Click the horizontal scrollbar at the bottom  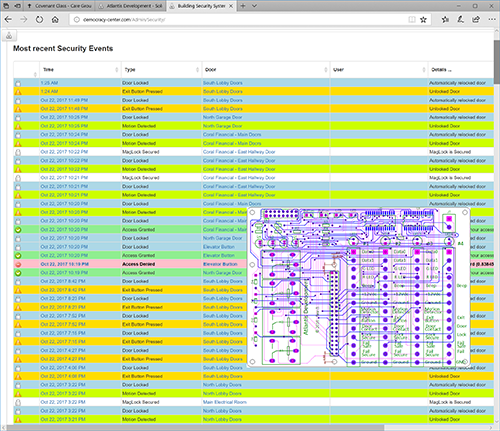[x=195, y=427]
